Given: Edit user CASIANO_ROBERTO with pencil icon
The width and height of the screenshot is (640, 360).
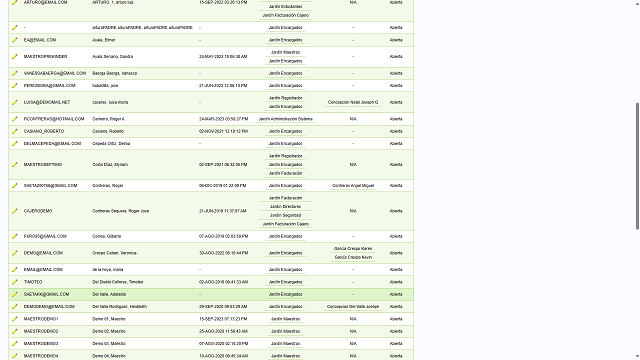Looking at the screenshot, I should 15,131.
